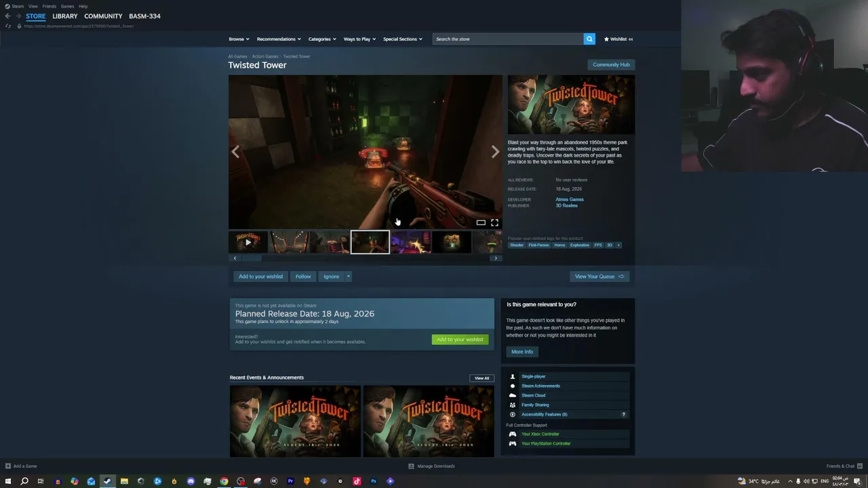Click the Steam icon in the taskbar
Viewport: 868px width, 488px height.
tap(107, 481)
